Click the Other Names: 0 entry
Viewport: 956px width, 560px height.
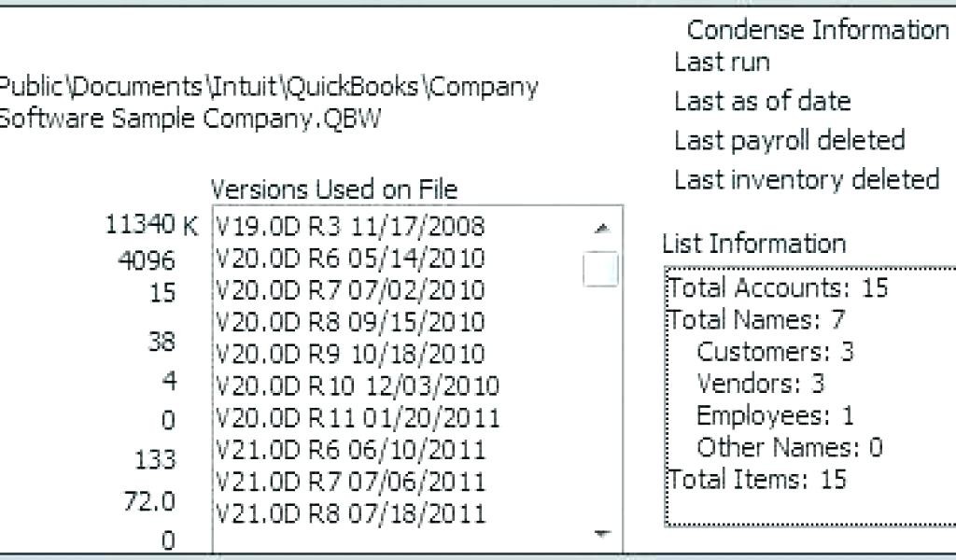point(789,447)
